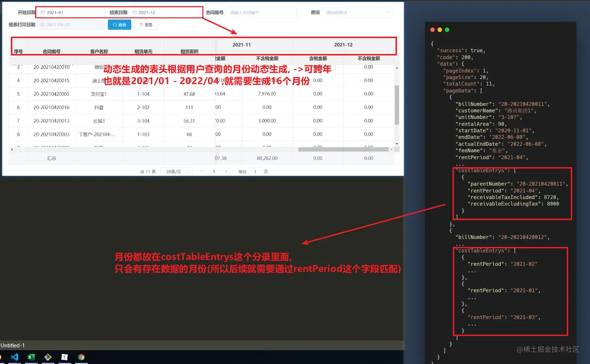The height and width of the screenshot is (364, 590).
Task: Open Typora from the taskbar
Action: [64, 357]
